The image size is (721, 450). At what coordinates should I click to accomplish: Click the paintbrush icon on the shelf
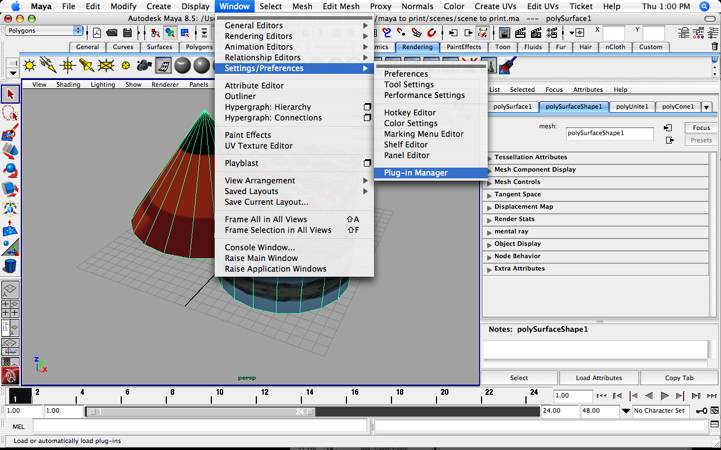point(506,65)
